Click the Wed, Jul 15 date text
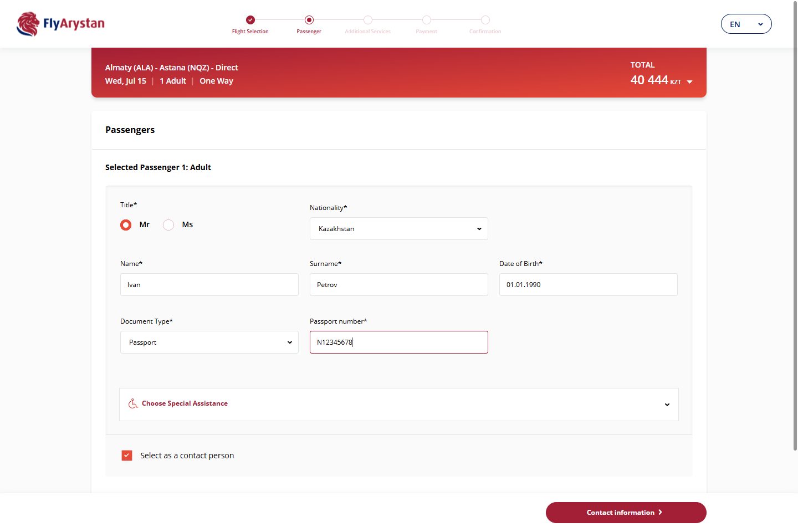 click(126, 81)
